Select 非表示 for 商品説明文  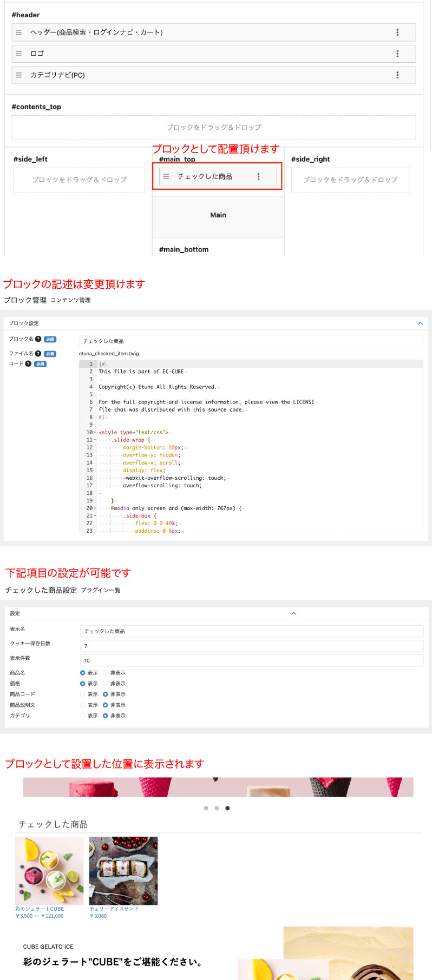[x=106, y=705]
